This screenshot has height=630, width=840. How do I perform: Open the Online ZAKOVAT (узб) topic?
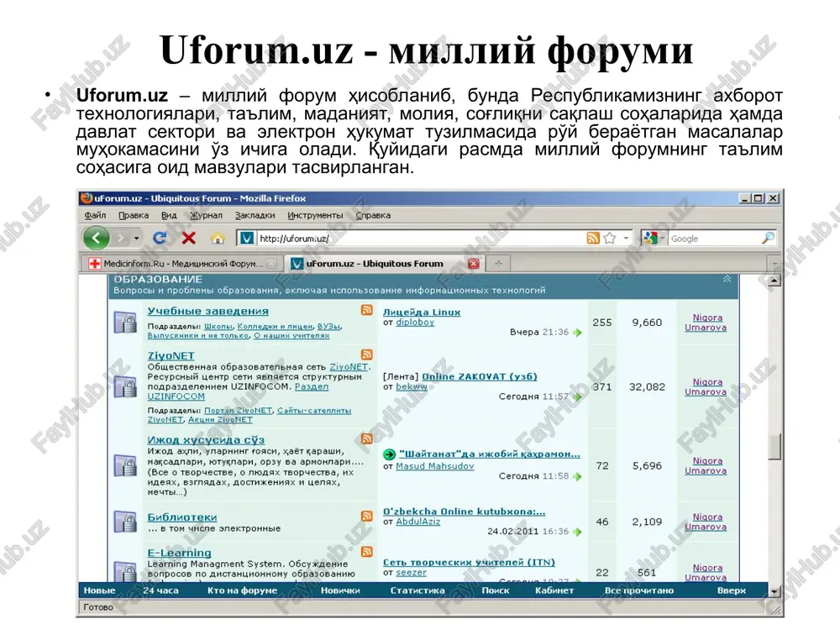pyautogui.click(x=480, y=376)
